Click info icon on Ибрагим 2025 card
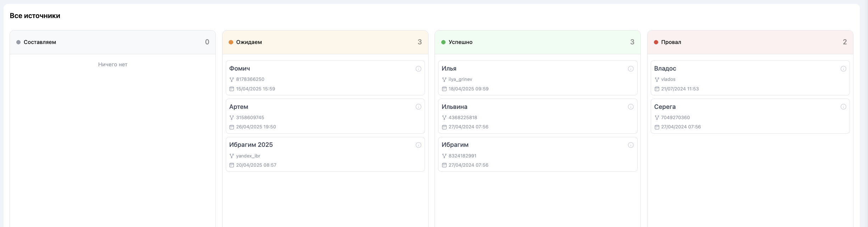868x227 pixels. point(418,145)
